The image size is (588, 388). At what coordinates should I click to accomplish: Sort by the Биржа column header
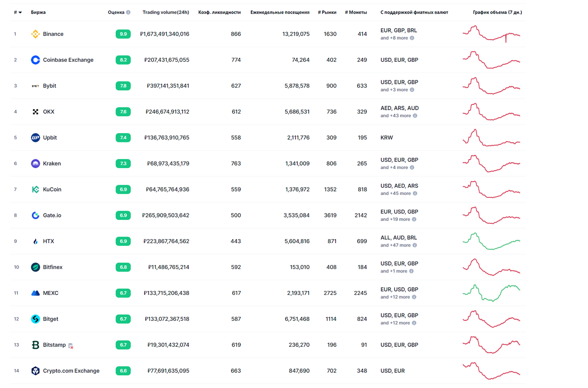[38, 12]
